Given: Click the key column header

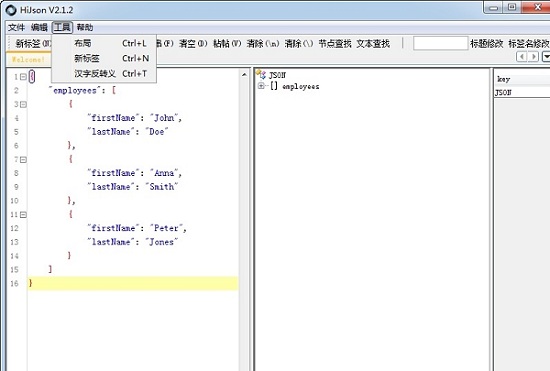Looking at the screenshot, I should point(522,79).
